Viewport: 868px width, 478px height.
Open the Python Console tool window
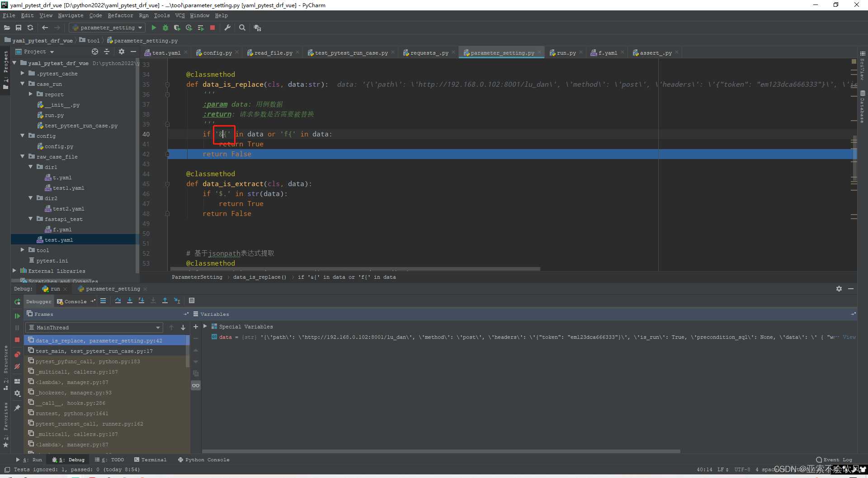pyautogui.click(x=204, y=459)
